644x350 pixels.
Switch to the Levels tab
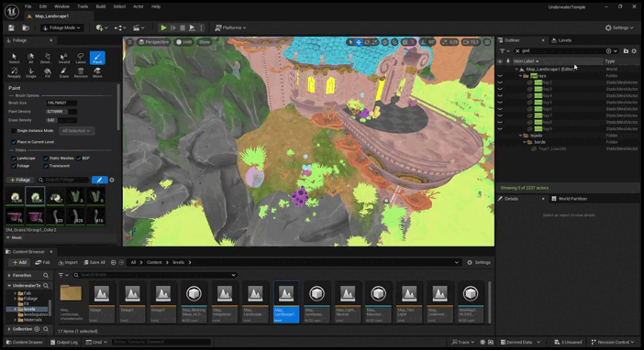click(561, 40)
